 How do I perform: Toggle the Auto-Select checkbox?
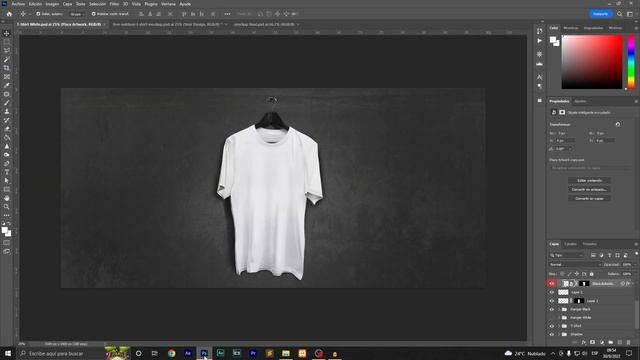[x=38, y=14]
